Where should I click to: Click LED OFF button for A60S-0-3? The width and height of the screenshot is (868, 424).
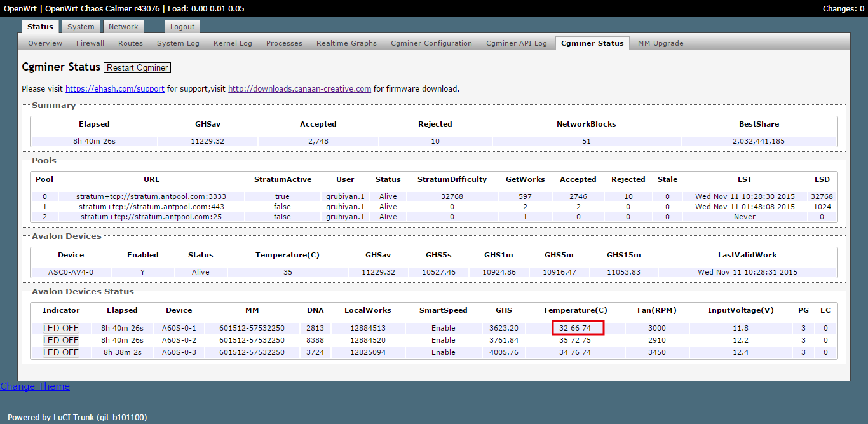61,352
